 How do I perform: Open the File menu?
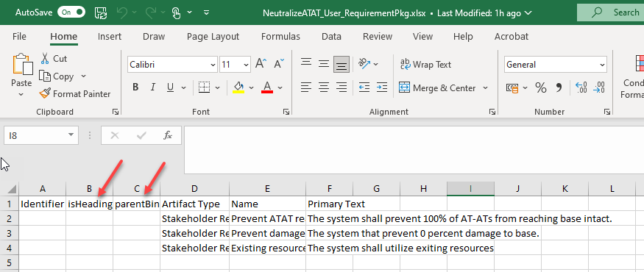point(19,37)
